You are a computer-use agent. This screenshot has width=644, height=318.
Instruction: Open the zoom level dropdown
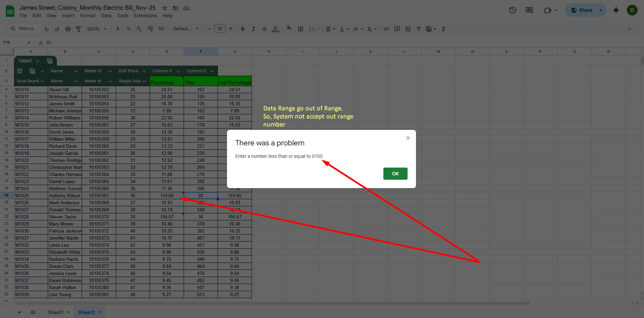(97, 29)
